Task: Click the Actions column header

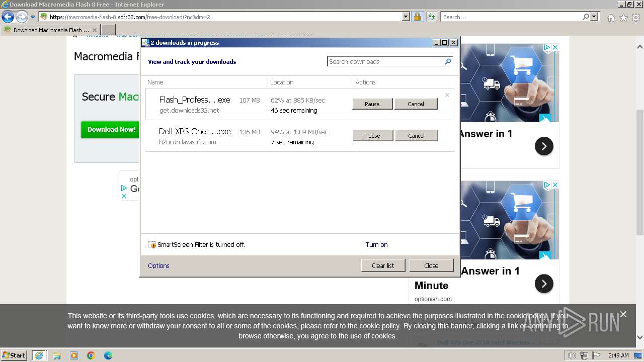Action: [x=404, y=82]
